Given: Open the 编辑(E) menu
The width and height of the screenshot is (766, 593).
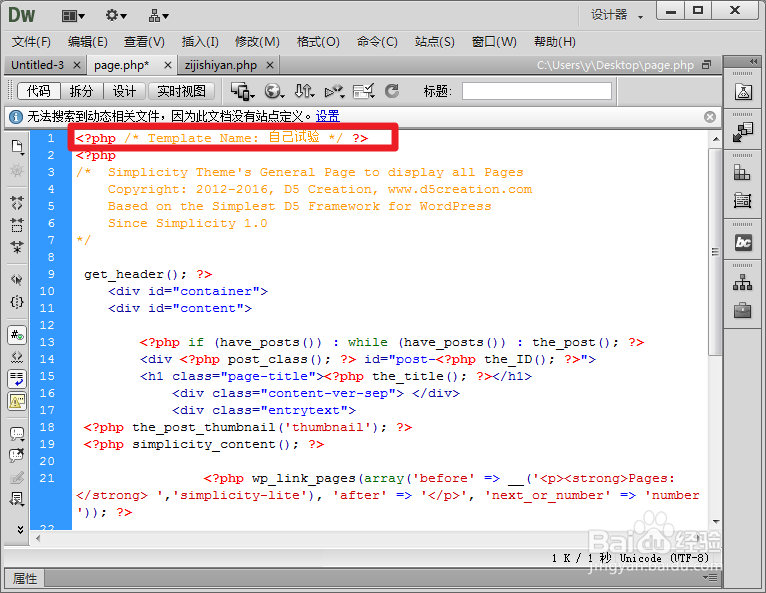Looking at the screenshot, I should pos(87,42).
